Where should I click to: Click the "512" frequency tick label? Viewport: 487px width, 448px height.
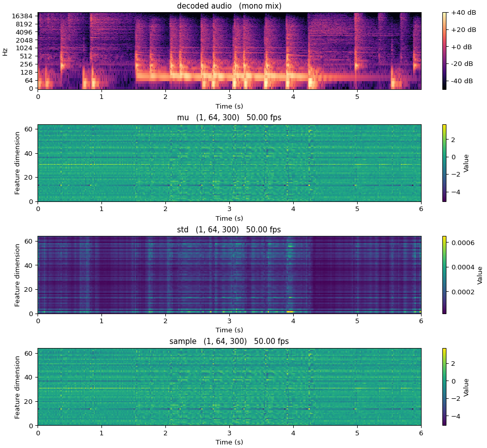click(27, 56)
